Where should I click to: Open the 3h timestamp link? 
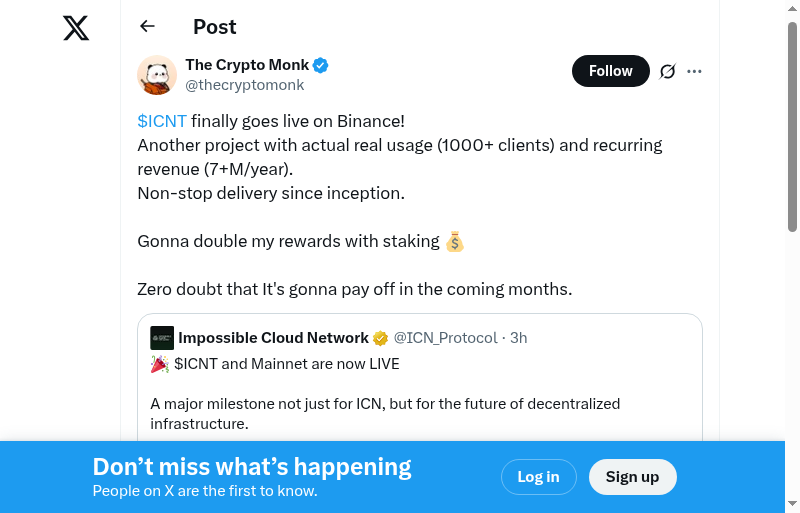[x=519, y=338]
